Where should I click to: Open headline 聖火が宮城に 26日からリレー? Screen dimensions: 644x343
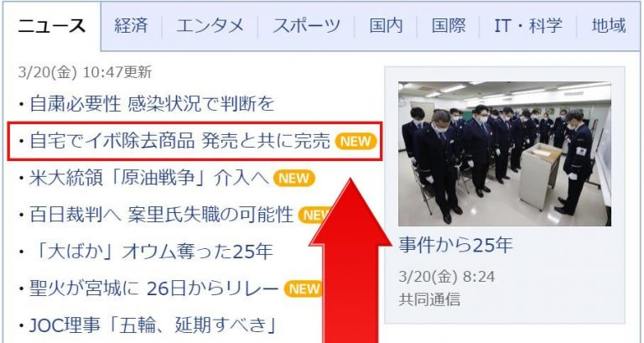[154, 288]
